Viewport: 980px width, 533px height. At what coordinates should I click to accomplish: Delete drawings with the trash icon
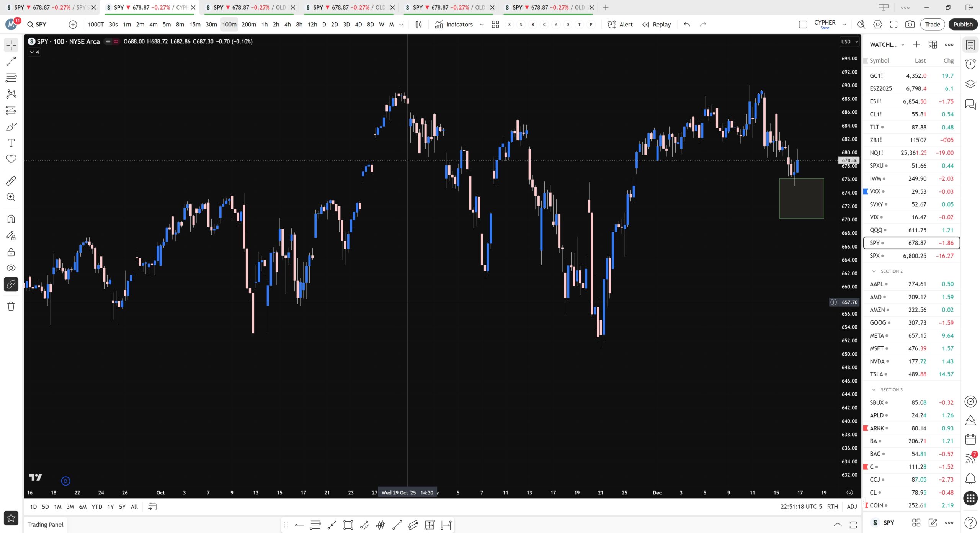click(x=11, y=306)
